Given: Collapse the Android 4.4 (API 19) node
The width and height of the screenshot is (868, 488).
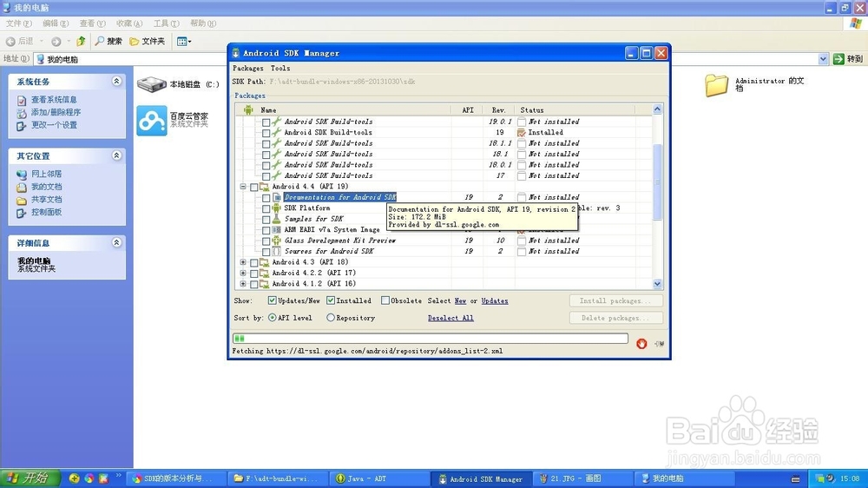Looking at the screenshot, I should pos(243,187).
